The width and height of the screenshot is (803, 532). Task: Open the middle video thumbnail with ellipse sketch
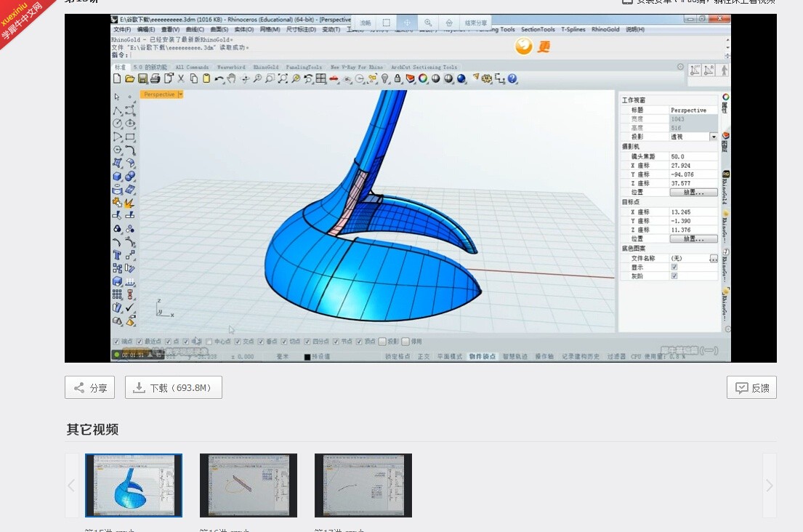click(249, 485)
